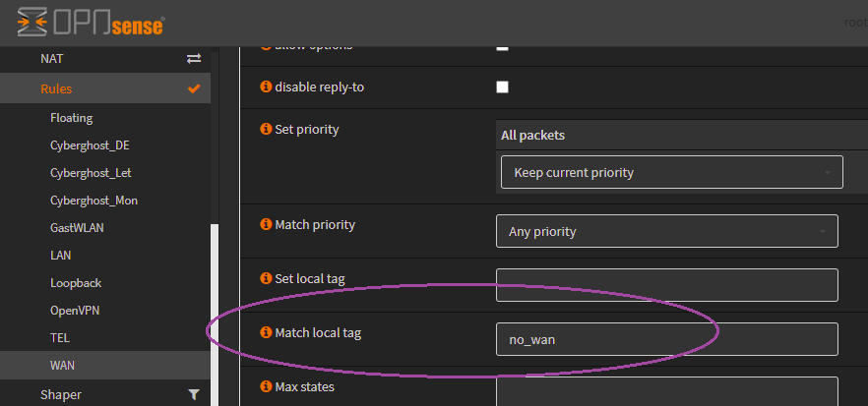Enable the disable reply-to checkbox

503,87
